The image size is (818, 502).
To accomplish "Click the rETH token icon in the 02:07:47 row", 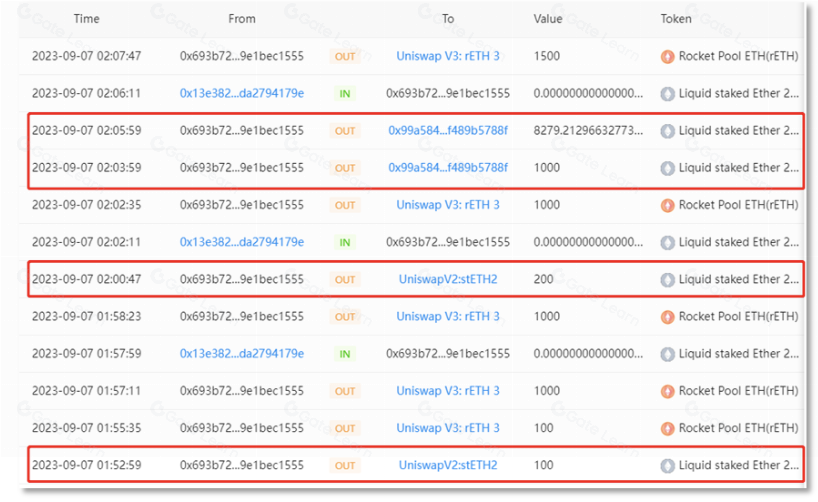I will coord(667,56).
